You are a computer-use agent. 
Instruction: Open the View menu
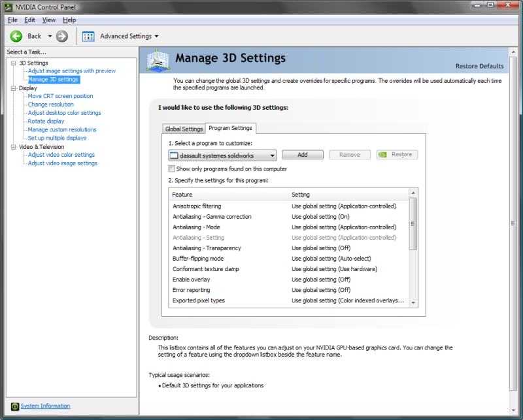point(48,20)
